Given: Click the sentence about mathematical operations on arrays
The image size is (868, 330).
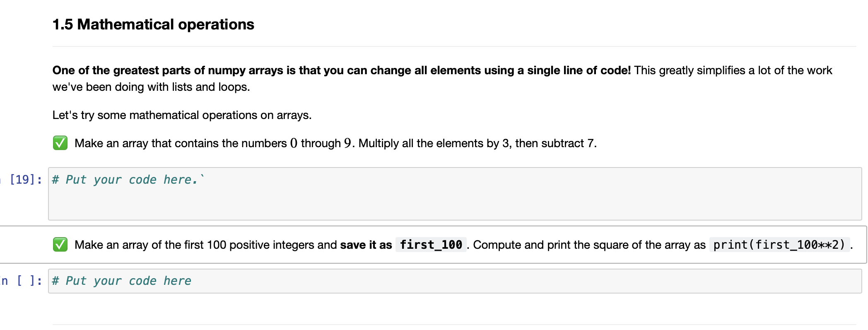Looking at the screenshot, I should (x=182, y=115).
